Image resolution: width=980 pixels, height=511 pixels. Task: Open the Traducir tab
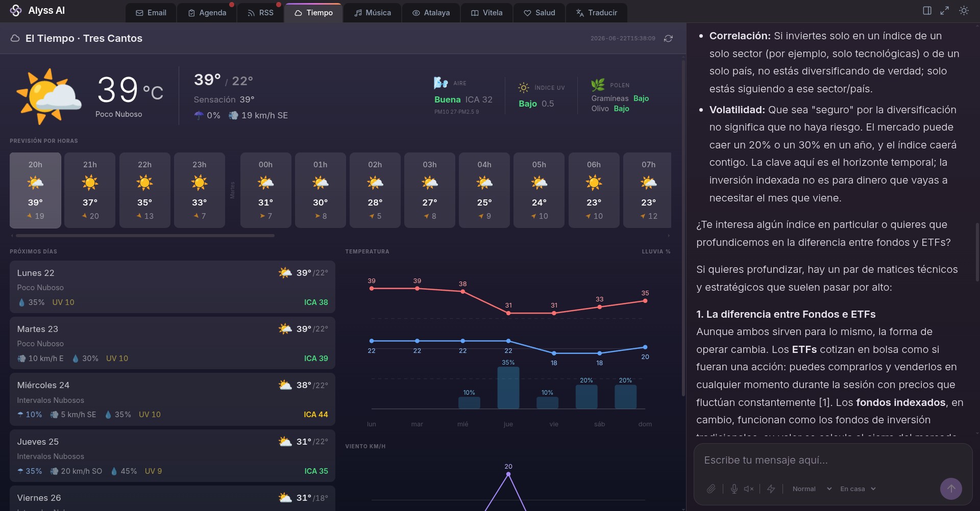coord(596,13)
